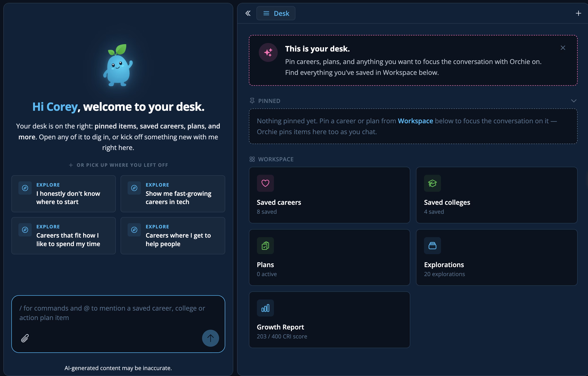Click the Saved colleges graduation cap icon
This screenshot has height=376, width=588.
point(432,183)
